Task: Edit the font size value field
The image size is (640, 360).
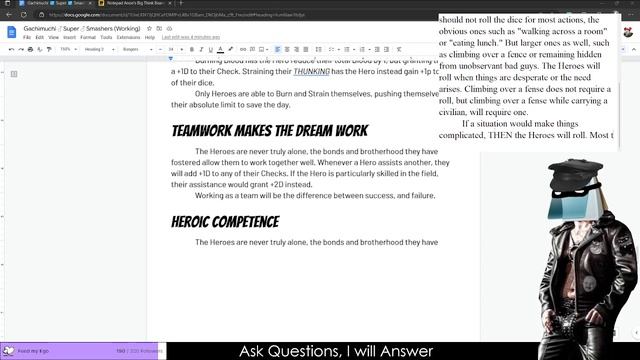Action: pos(171,49)
